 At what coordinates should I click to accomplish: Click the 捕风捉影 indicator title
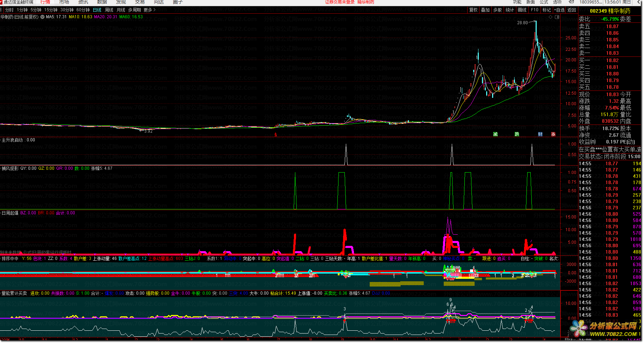(x=10, y=168)
